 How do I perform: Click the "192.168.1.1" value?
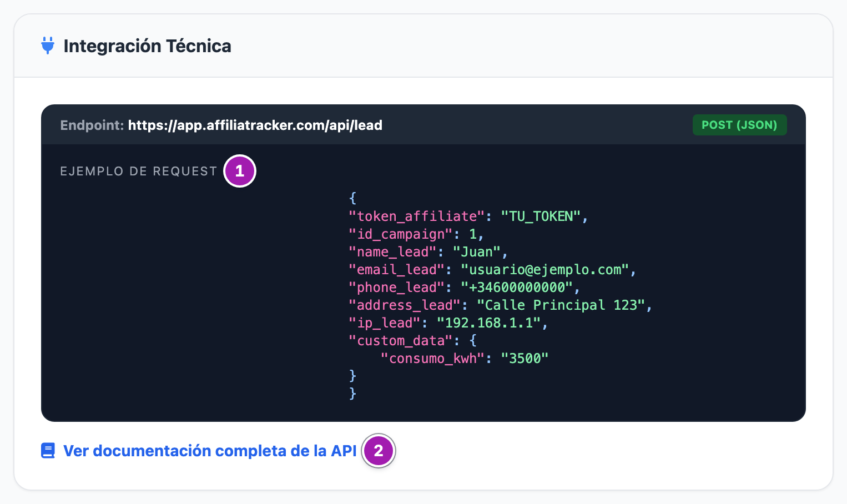pos(488,323)
